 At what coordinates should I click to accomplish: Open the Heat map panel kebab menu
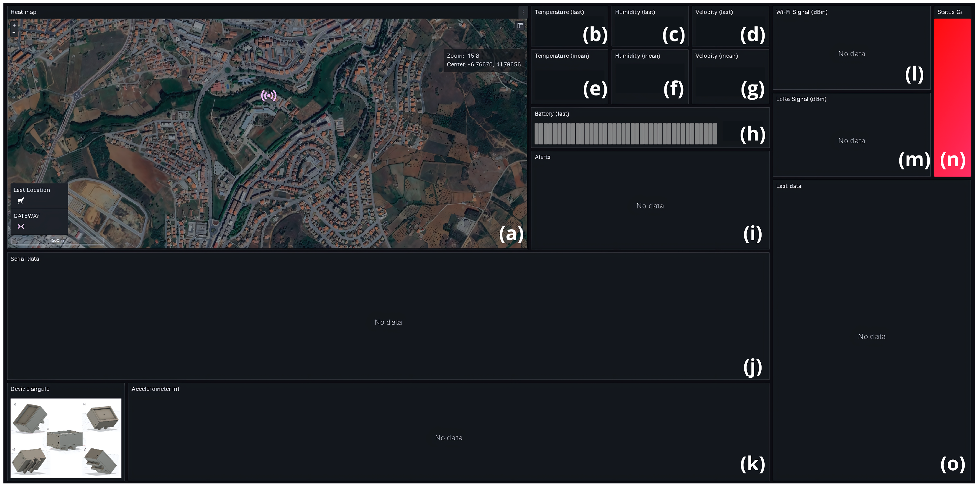[523, 12]
